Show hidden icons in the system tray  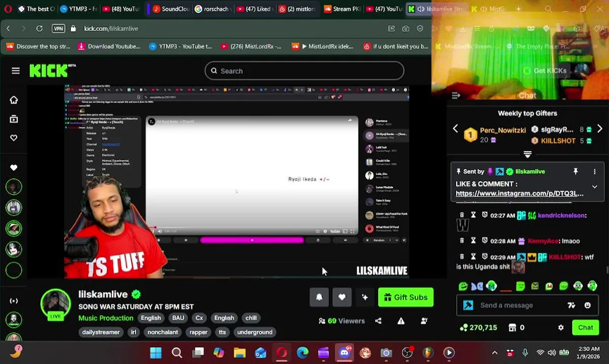click(x=495, y=353)
